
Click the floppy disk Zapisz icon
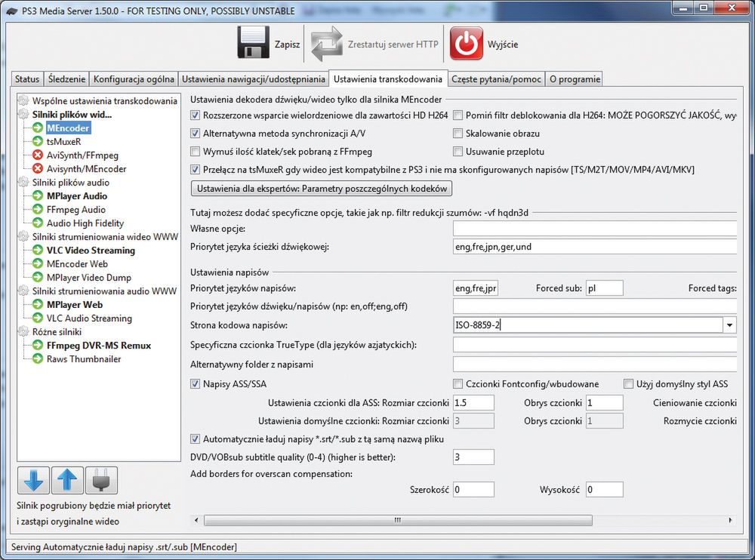253,43
